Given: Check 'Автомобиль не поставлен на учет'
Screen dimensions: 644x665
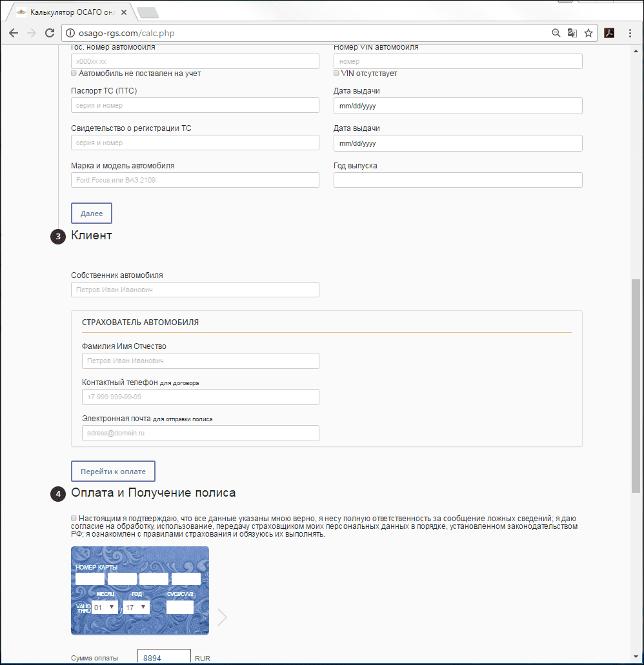Looking at the screenshot, I should tap(74, 74).
